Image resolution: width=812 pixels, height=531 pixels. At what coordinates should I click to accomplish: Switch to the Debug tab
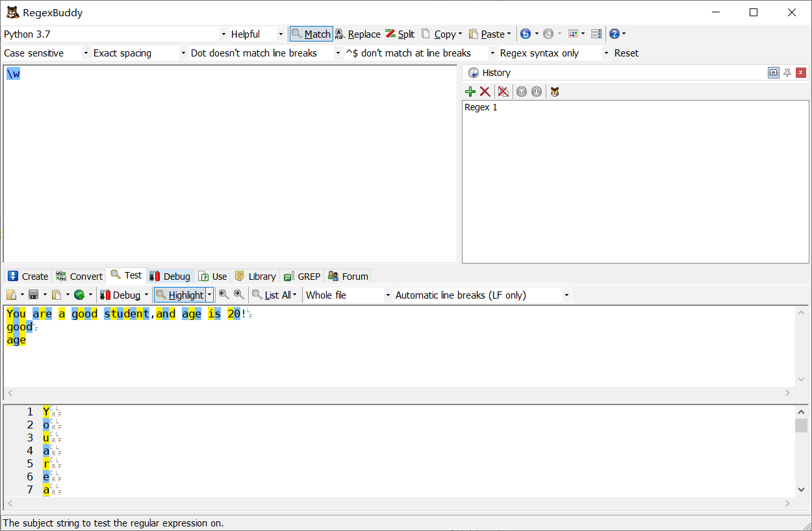170,276
